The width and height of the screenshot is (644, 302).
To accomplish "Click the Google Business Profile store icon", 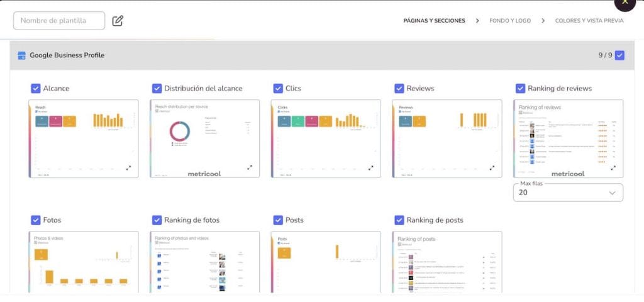I will click(x=22, y=55).
